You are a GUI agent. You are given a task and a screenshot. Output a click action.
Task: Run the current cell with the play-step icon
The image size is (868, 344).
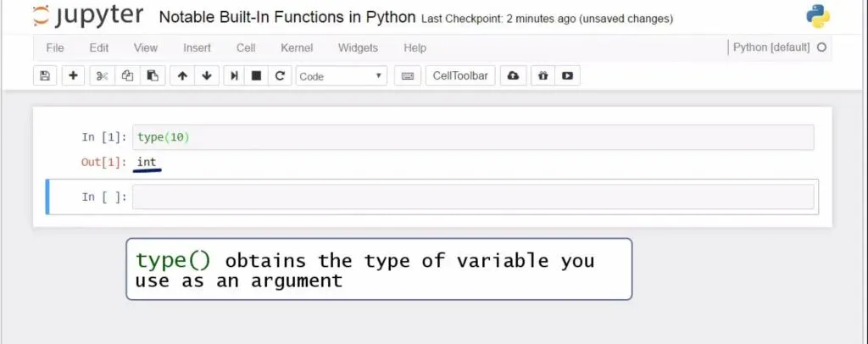click(x=233, y=76)
